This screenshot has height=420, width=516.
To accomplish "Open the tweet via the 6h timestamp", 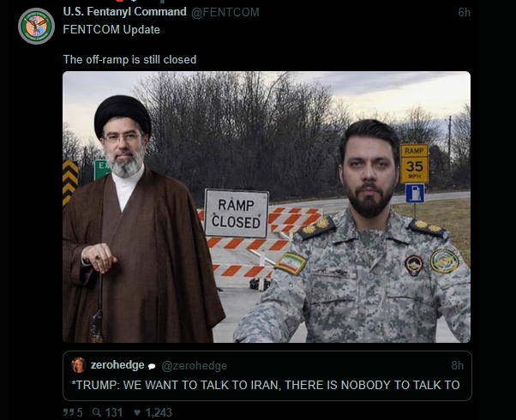I will point(464,13).
